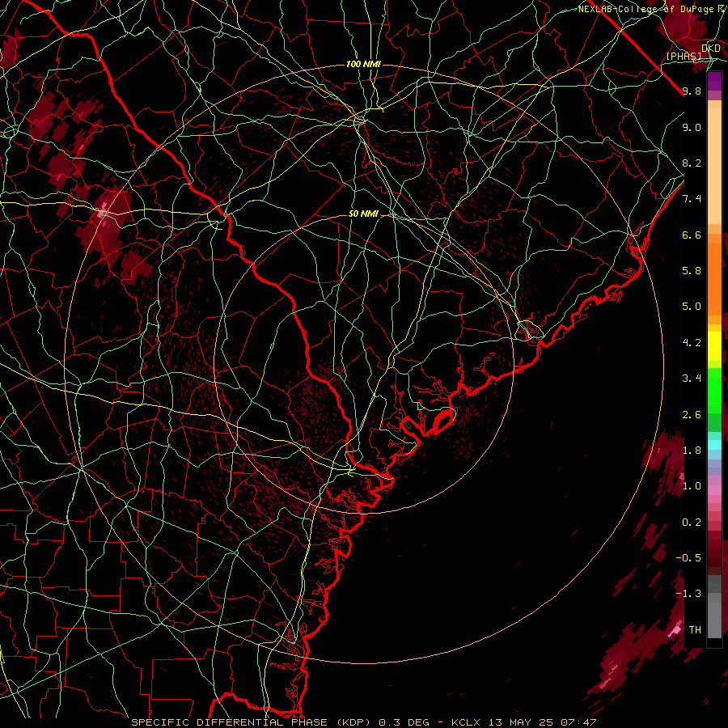Click the 1.0 legend value
The width and height of the screenshot is (728, 728).
pyautogui.click(x=692, y=486)
